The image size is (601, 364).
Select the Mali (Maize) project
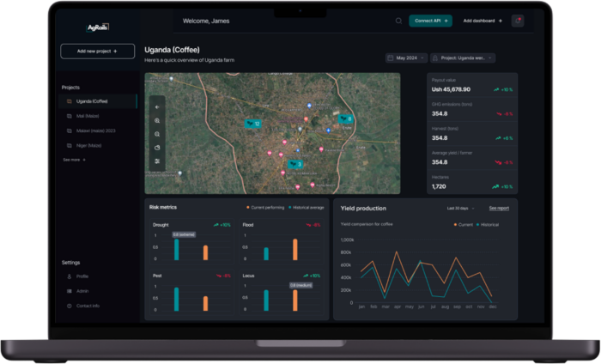[88, 116]
